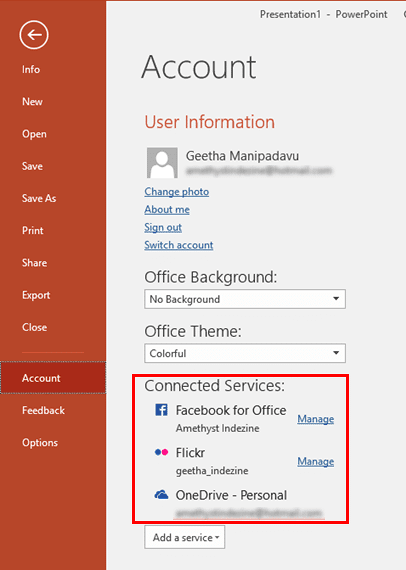Click the OneDrive cloud icon

click(x=161, y=495)
